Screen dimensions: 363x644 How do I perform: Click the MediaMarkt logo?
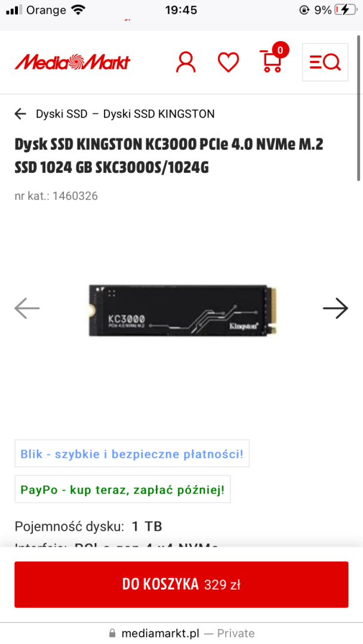coord(72,62)
